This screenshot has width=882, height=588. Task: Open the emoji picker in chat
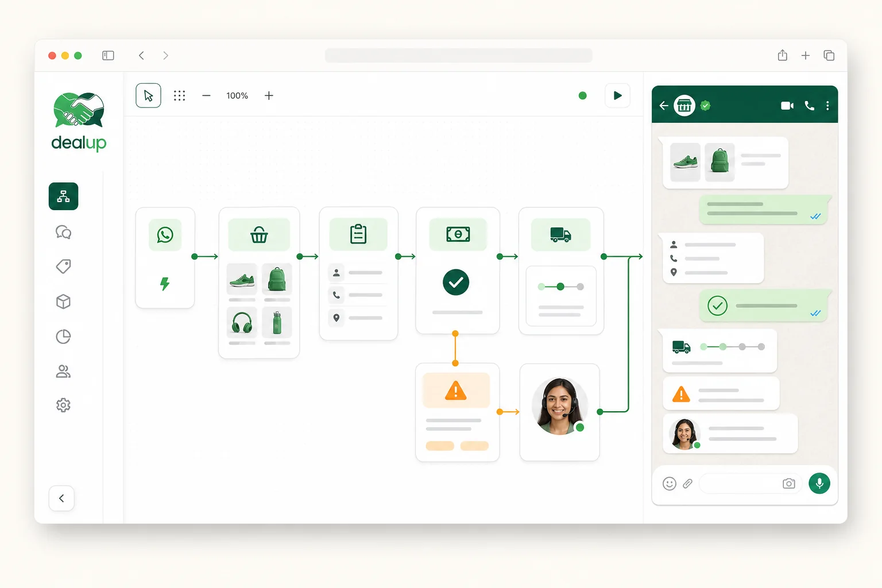[670, 483]
